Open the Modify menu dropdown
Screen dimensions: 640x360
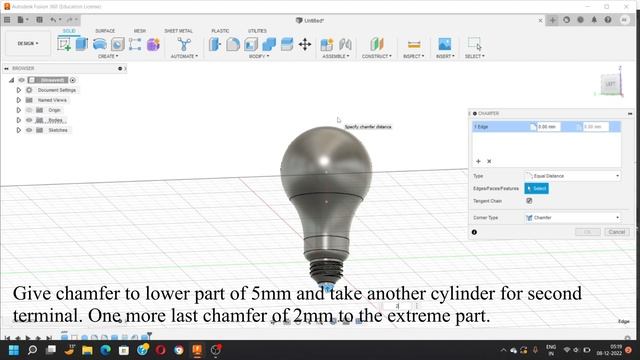(259, 56)
